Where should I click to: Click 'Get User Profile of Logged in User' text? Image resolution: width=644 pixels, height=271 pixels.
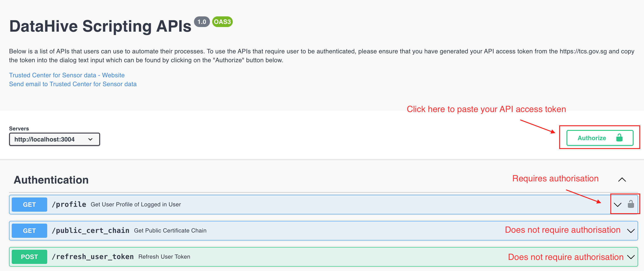(136, 205)
